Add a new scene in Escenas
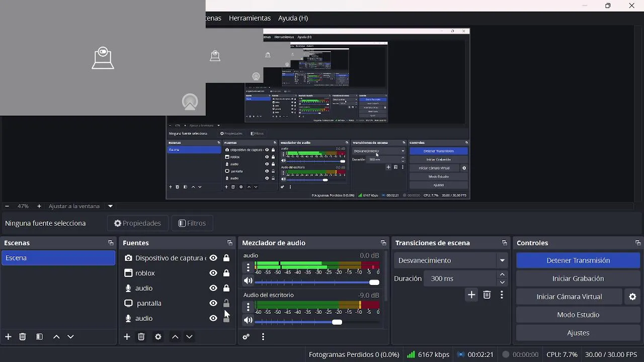The width and height of the screenshot is (644, 362). point(8,337)
